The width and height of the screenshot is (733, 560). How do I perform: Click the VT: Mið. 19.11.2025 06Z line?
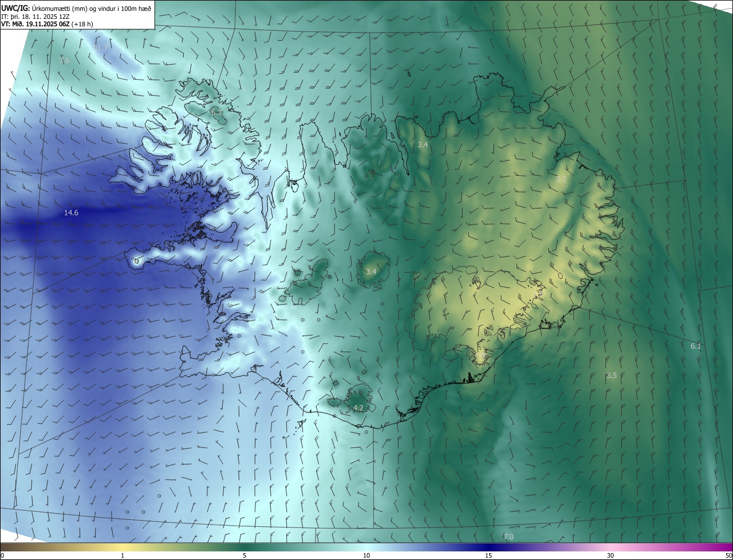pos(47,23)
